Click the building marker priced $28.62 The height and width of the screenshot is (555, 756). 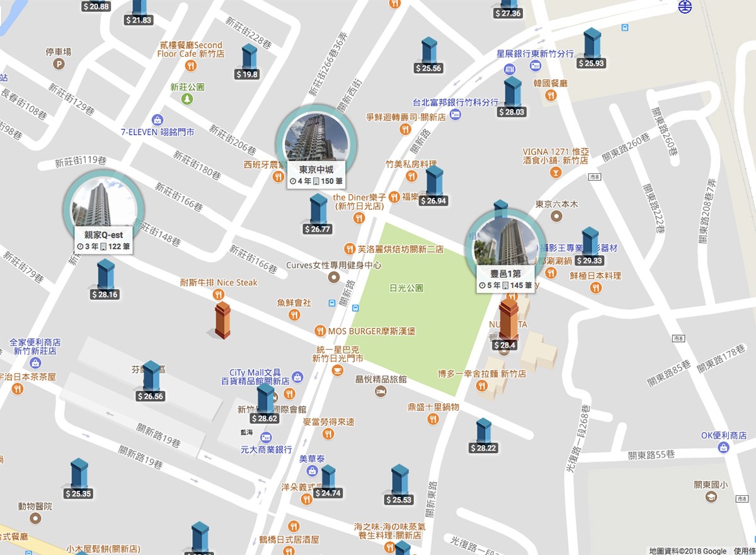click(265, 404)
